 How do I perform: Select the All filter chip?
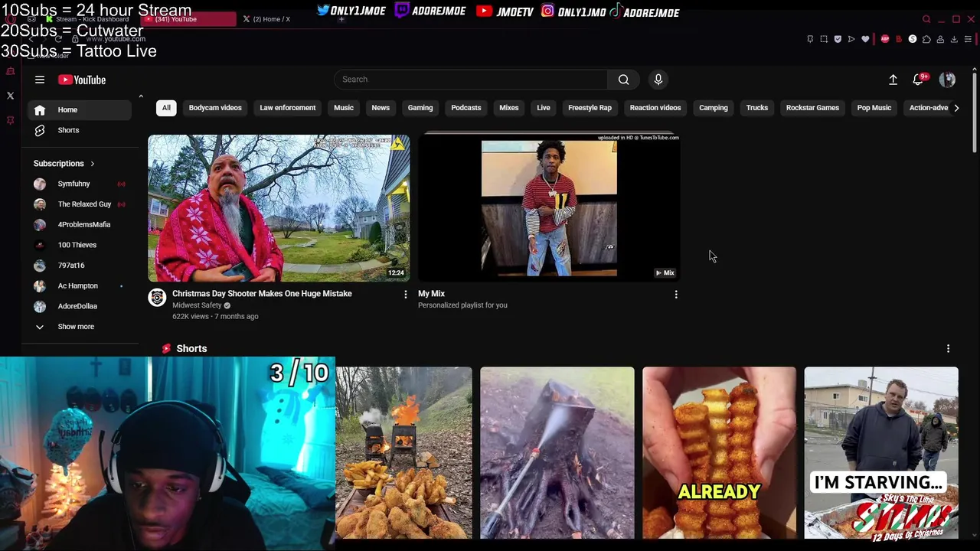click(x=166, y=108)
